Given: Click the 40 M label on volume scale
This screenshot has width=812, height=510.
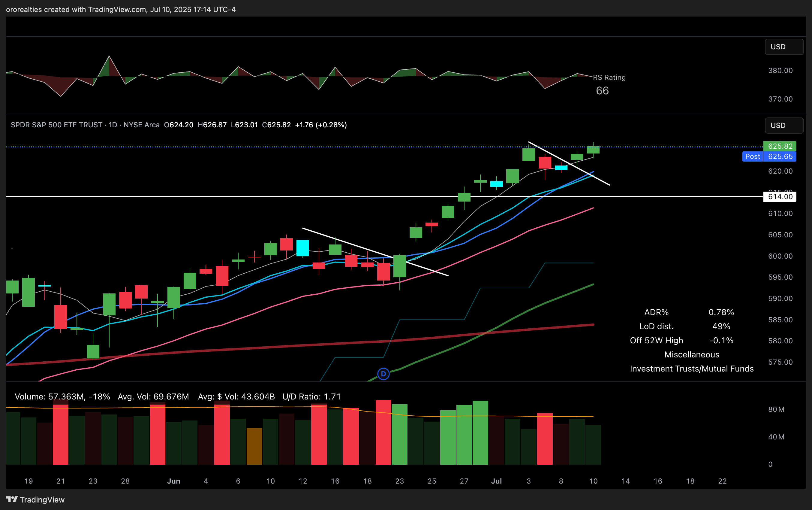Looking at the screenshot, I should (x=776, y=437).
